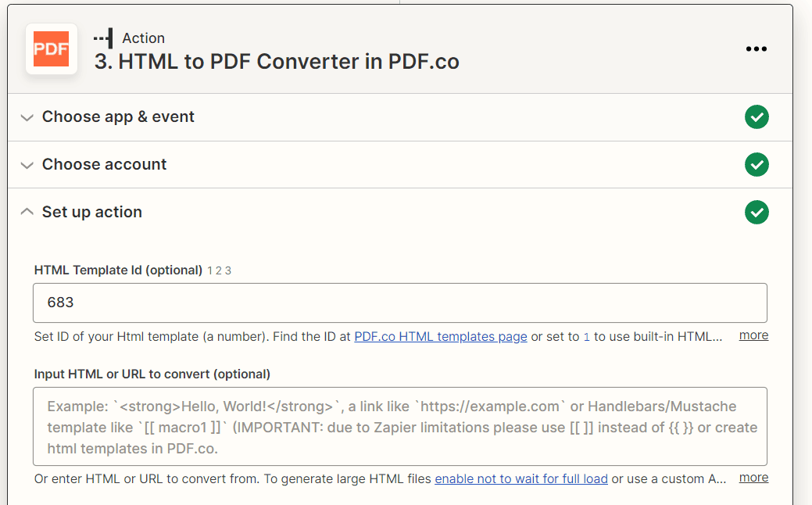The width and height of the screenshot is (812, 505).
Task: Click the PDF.co app logo icon
Action: coord(52,48)
